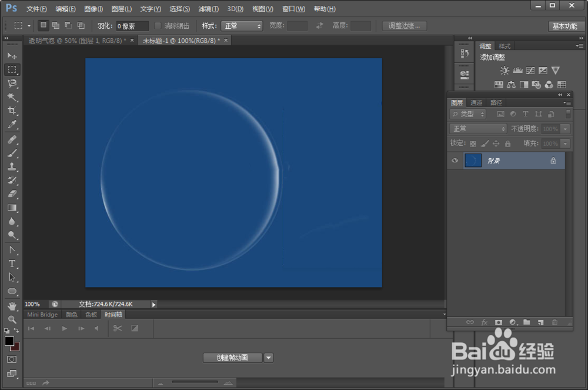
Task: Select Intersect with selection mode button
Action: pyautogui.click(x=81, y=25)
